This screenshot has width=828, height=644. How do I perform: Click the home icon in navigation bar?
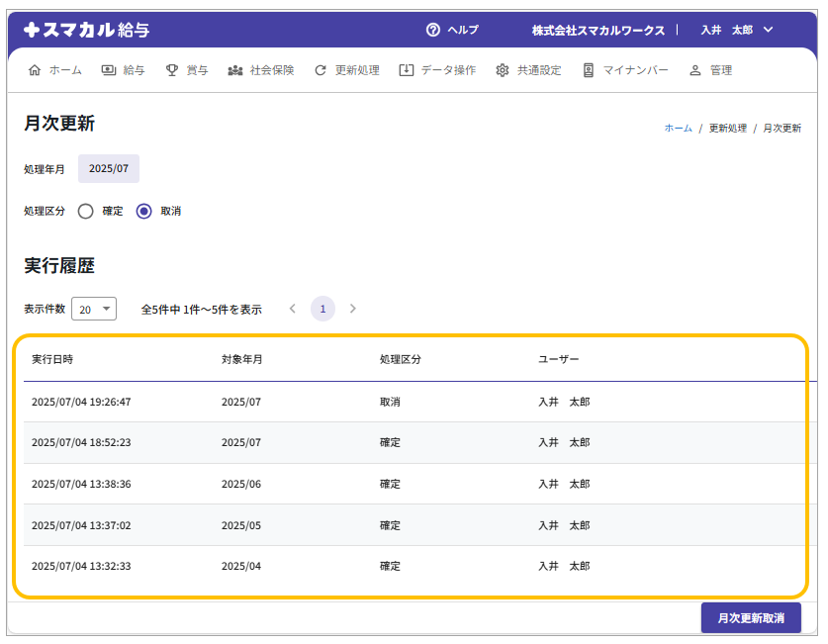[36, 70]
